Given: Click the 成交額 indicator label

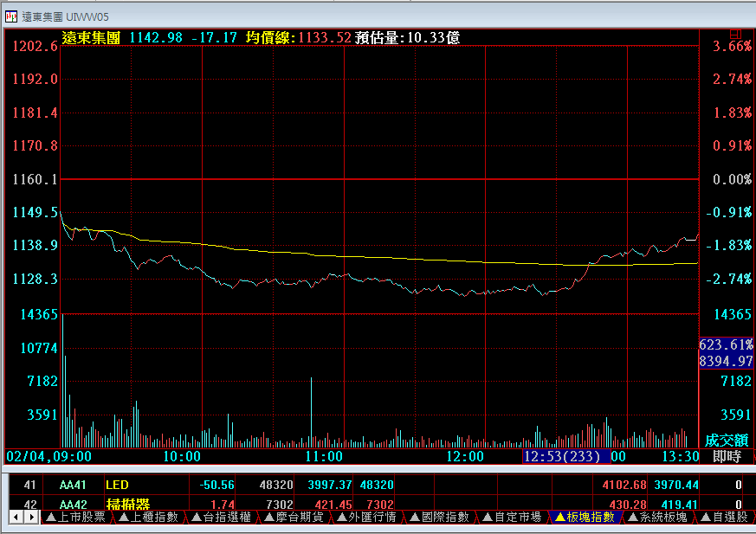Looking at the screenshot, I should 727,440.
